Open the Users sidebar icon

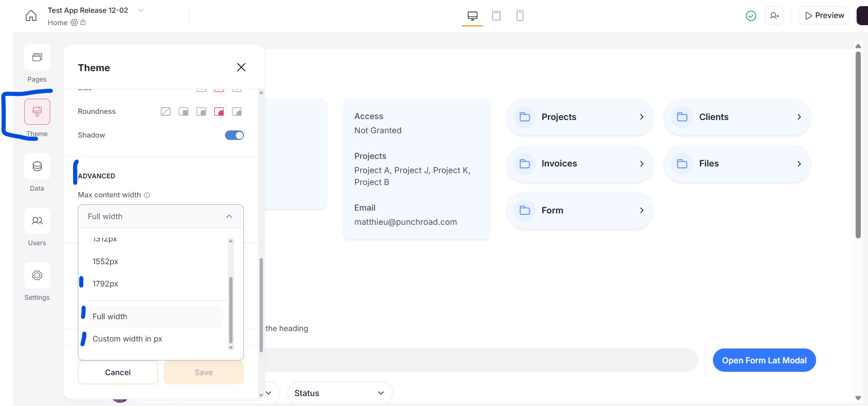click(x=37, y=221)
